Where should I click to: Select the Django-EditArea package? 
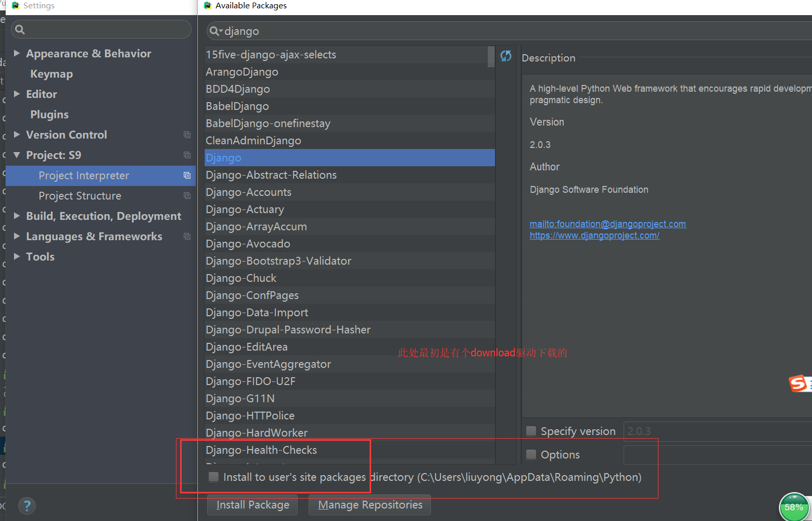350,347
